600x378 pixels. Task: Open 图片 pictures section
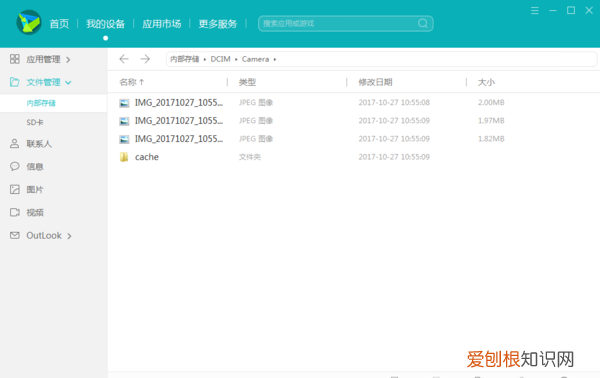pyautogui.click(x=35, y=190)
